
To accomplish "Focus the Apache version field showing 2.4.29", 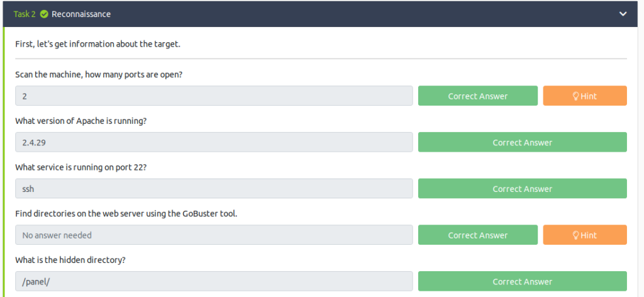I will (x=214, y=142).
